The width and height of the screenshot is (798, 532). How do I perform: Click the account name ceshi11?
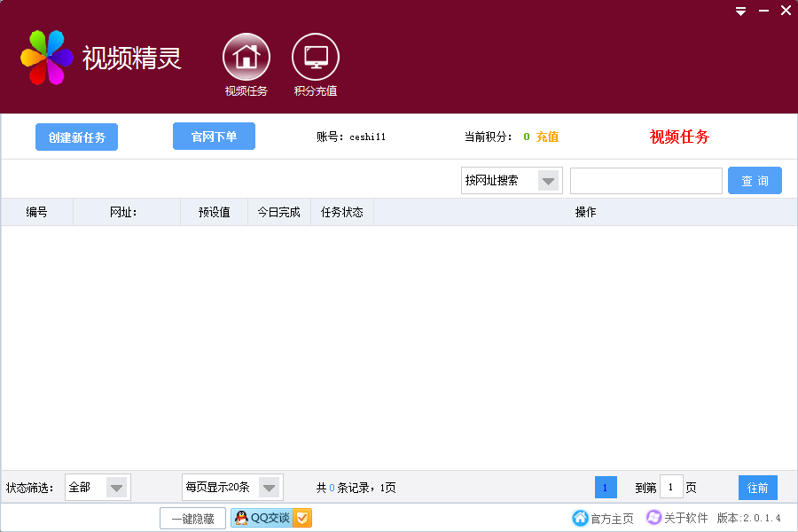click(367, 137)
